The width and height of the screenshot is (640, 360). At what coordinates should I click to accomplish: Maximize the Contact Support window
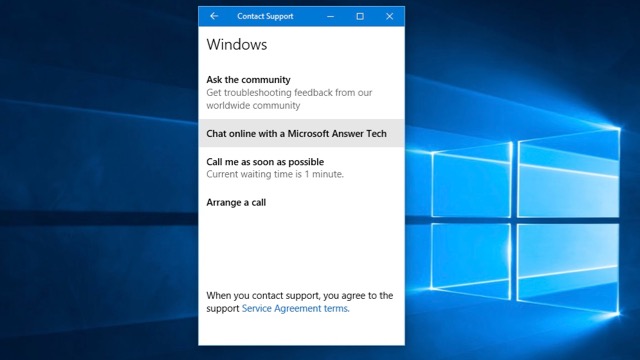click(x=360, y=16)
